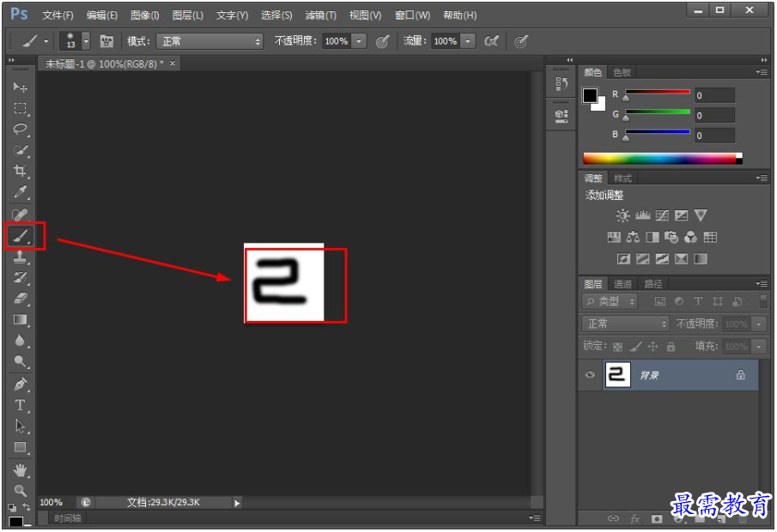Open the Brush panel toggle icon
The height and width of the screenshot is (532, 777).
[x=106, y=41]
